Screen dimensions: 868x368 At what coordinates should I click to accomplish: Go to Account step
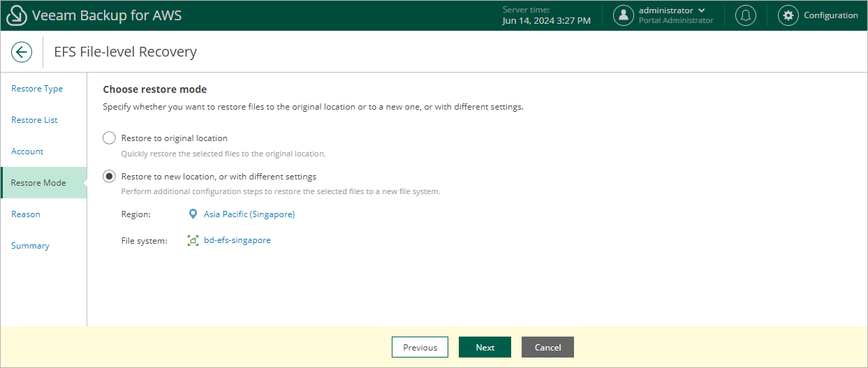27,152
